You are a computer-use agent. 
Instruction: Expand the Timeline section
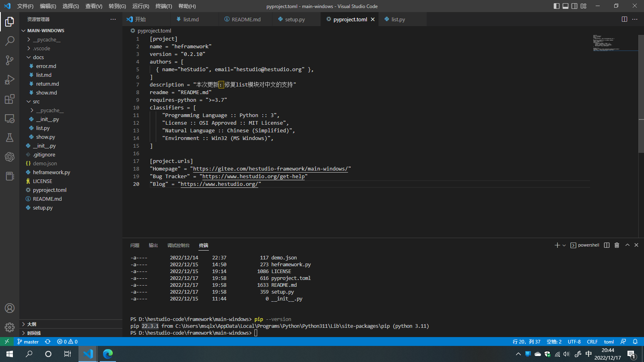pyautogui.click(x=71, y=333)
